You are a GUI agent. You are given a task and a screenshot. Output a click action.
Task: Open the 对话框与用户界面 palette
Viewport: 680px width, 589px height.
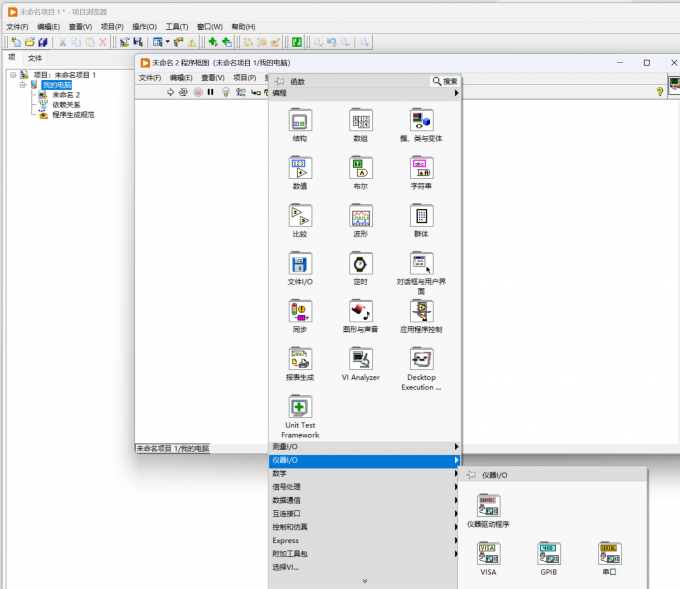click(x=422, y=263)
